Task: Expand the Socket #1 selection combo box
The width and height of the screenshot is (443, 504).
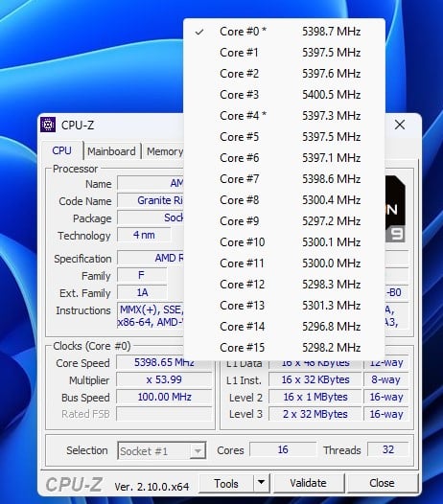Action: [x=162, y=450]
